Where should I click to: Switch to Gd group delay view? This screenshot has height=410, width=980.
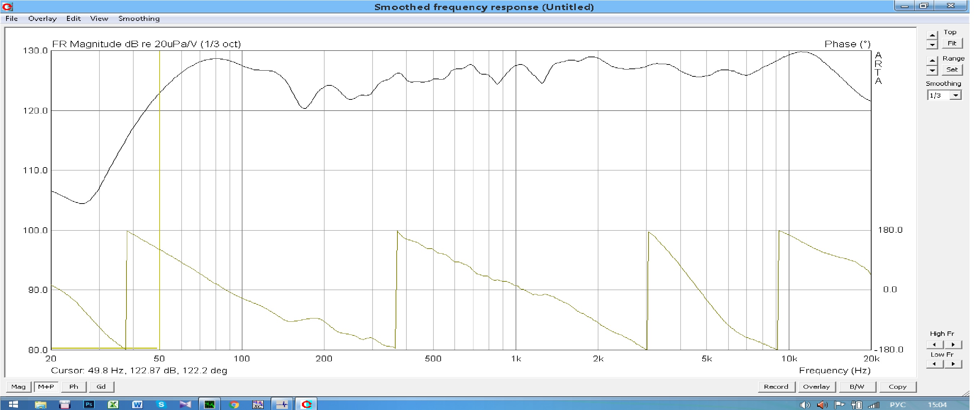[101, 387]
